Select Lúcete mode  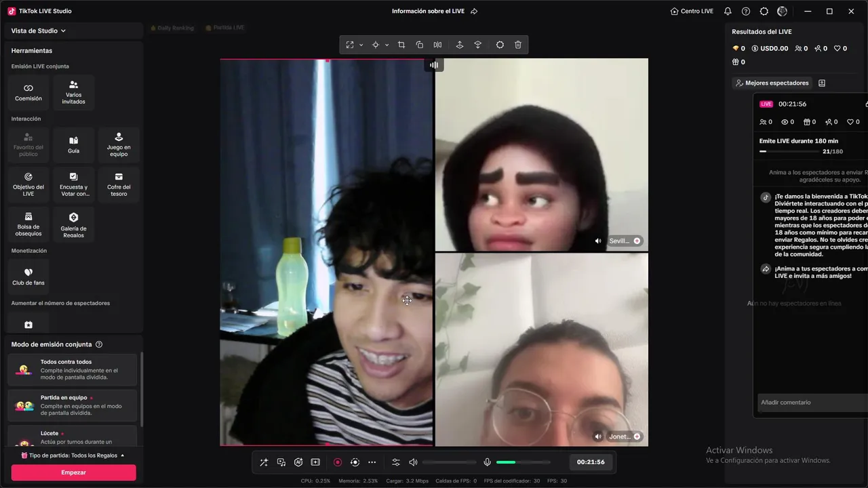pyautogui.click(x=72, y=436)
